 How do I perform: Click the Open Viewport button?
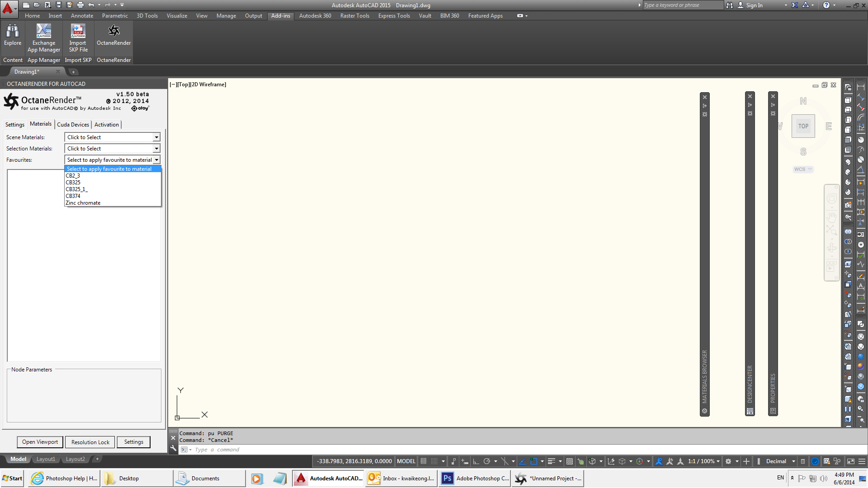(40, 442)
